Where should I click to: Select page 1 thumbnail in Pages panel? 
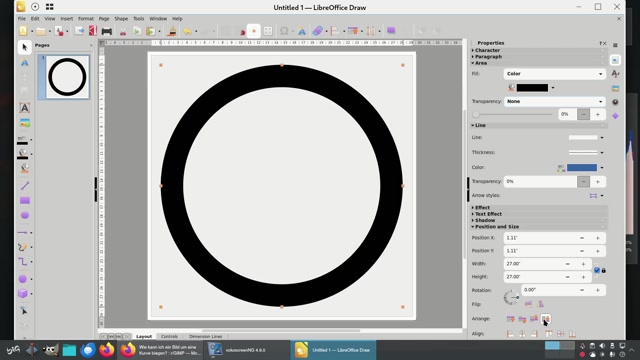(x=67, y=77)
